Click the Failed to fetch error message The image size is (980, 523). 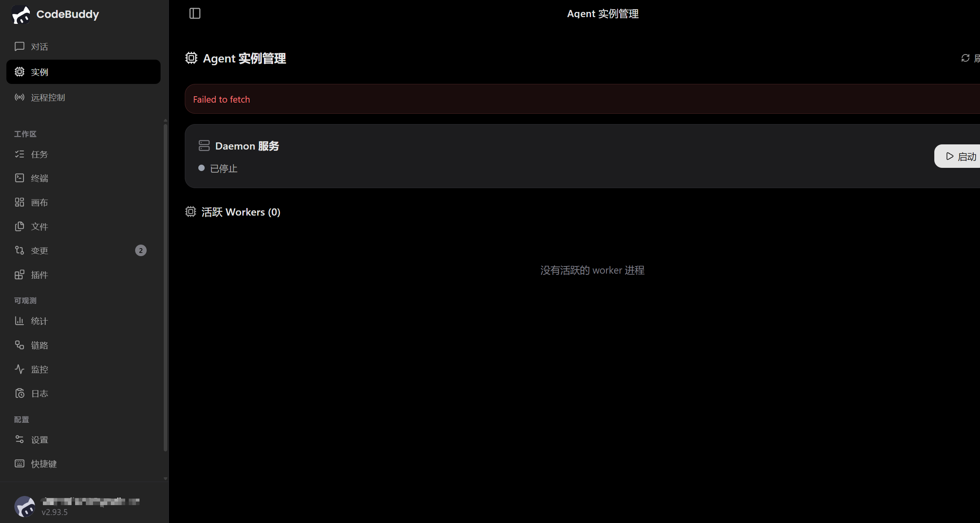pos(221,99)
